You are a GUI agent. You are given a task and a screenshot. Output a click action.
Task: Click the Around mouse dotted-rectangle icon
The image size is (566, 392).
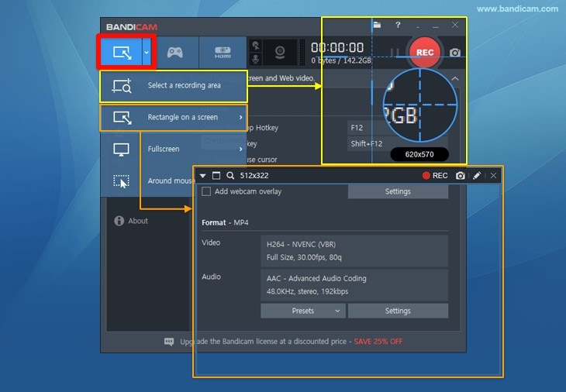[121, 181]
